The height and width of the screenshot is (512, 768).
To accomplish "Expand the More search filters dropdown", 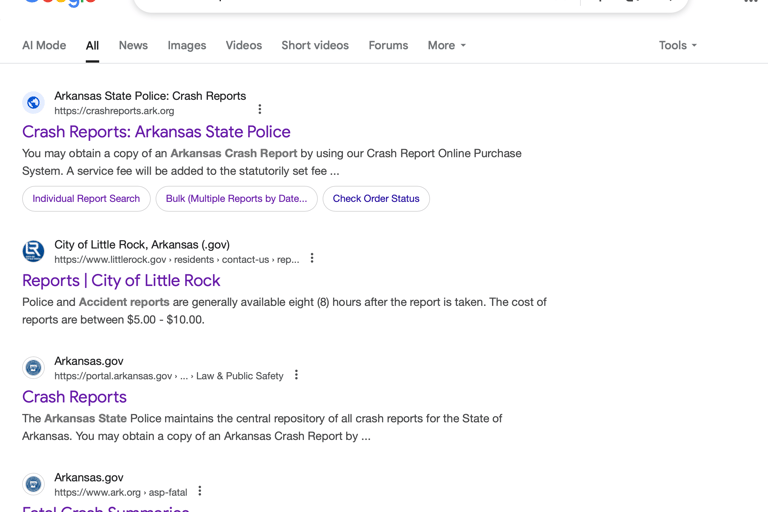I will [x=447, y=46].
